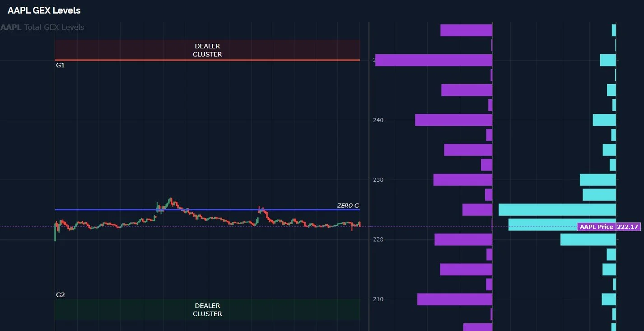Select the G1 level label
644x331 pixels.
[61, 65]
